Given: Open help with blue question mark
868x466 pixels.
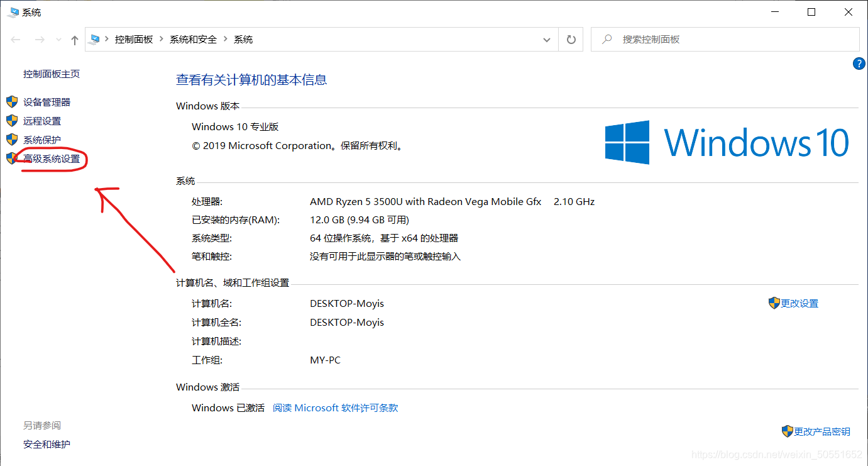Looking at the screenshot, I should (x=859, y=64).
